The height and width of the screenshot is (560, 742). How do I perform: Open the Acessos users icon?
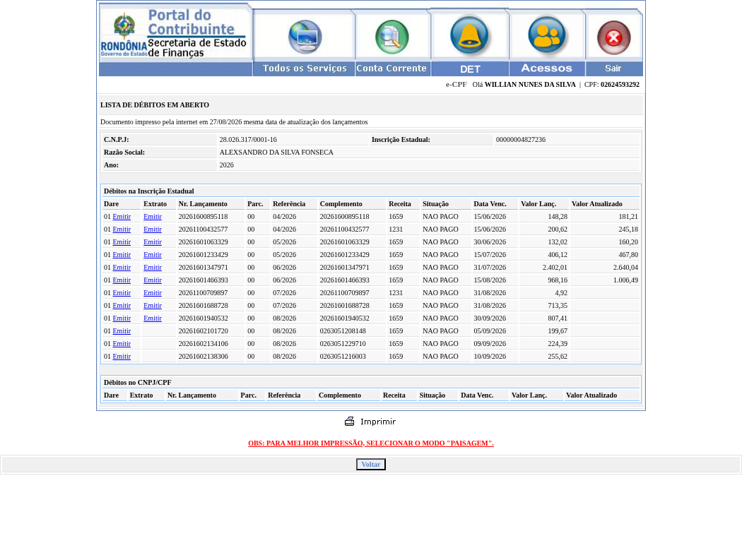pos(546,35)
